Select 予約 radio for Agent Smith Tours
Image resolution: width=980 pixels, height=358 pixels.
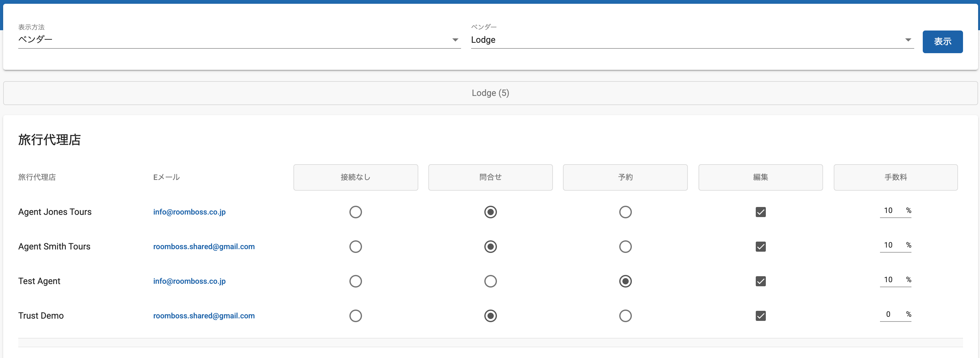(x=625, y=247)
